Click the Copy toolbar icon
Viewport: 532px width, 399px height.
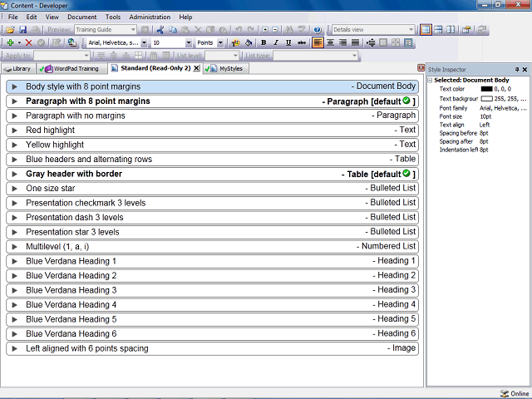[173, 30]
